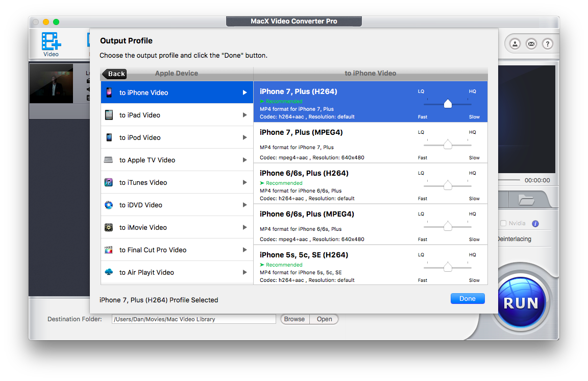Image resolution: width=588 pixels, height=381 pixels.
Task: Click the Destination Folder path field
Action: click(194, 319)
